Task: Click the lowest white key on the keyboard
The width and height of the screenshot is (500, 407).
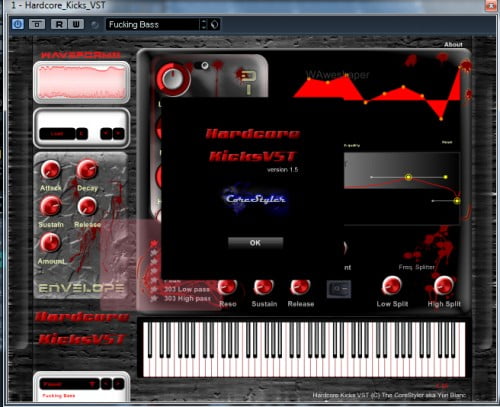Action: pyautogui.click(x=146, y=367)
